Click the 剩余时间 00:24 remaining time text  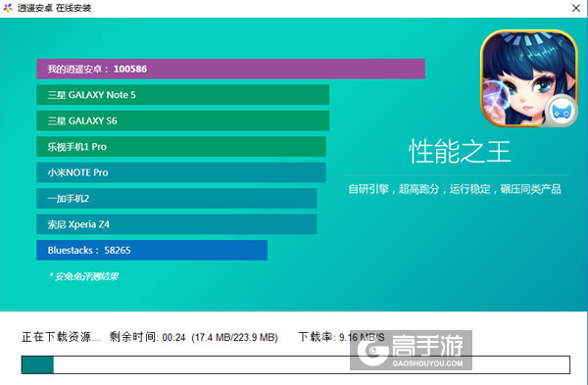pyautogui.click(x=147, y=337)
